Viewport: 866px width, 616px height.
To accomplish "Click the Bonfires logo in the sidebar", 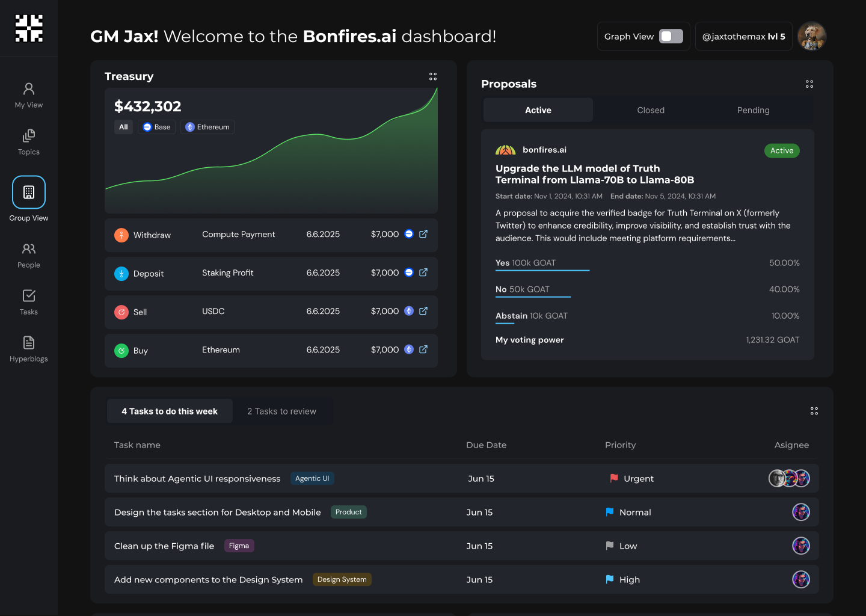I will pos(29,28).
